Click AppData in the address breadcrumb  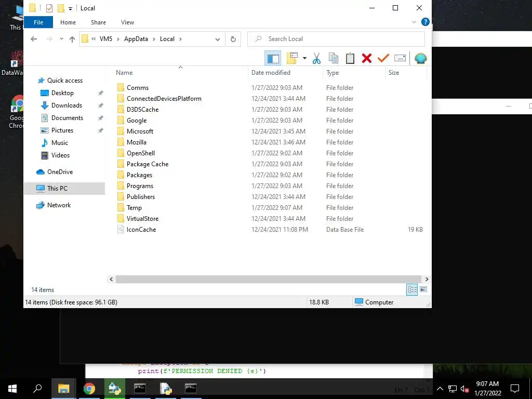(x=136, y=39)
